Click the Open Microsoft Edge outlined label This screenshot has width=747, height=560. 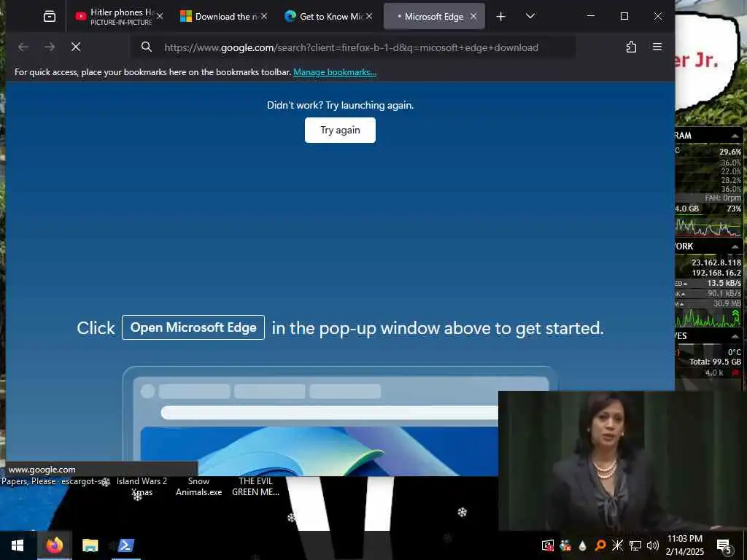pyautogui.click(x=193, y=327)
